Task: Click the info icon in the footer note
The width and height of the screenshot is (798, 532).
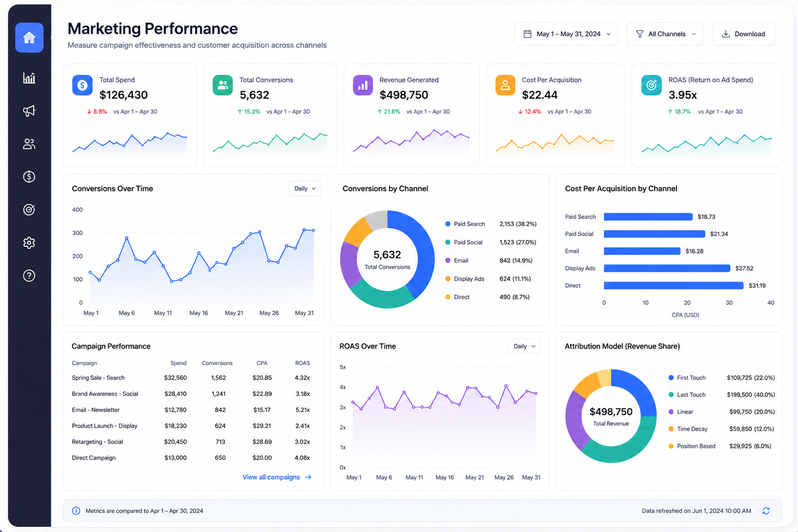Action: click(x=76, y=511)
